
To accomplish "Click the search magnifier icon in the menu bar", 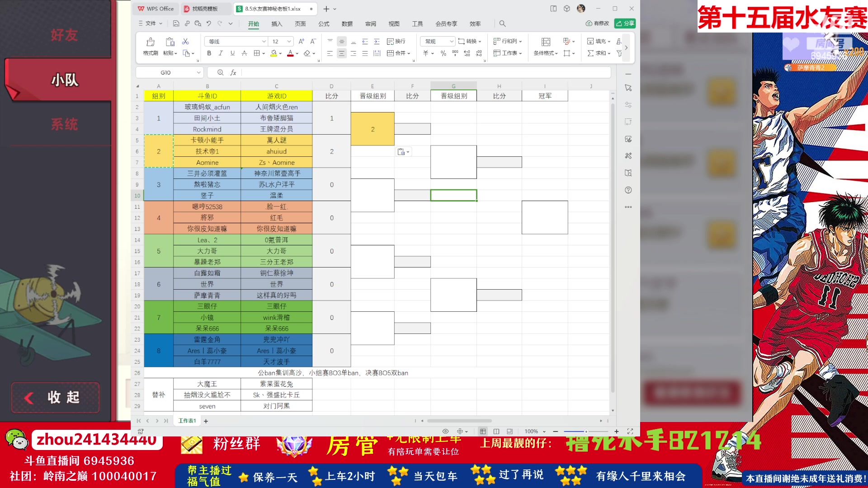I will [502, 23].
